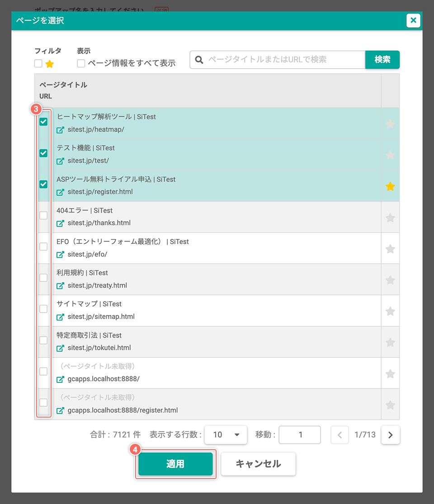The image size is (434, 504).
Task: Check the 利用規約 page checkbox
Action: [43, 278]
